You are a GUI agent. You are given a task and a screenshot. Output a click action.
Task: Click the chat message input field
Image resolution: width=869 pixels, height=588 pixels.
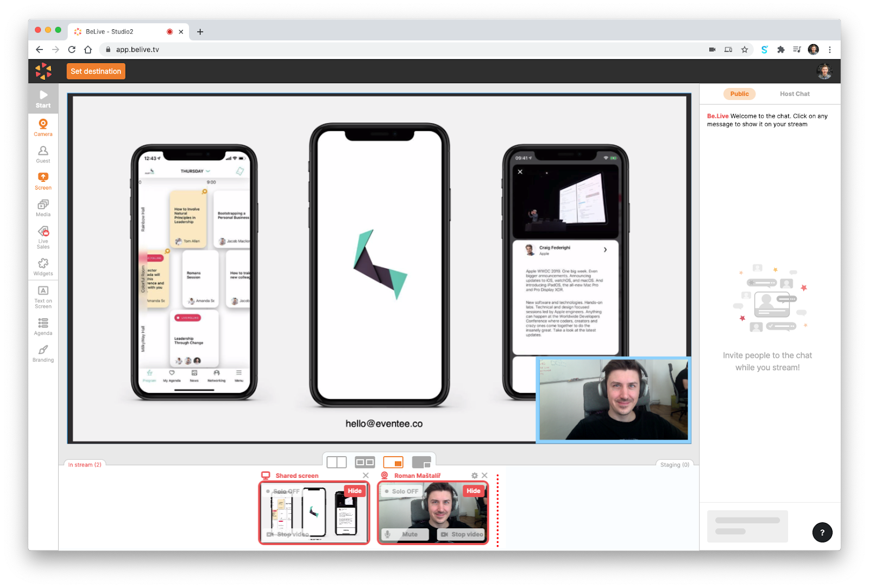point(747,526)
